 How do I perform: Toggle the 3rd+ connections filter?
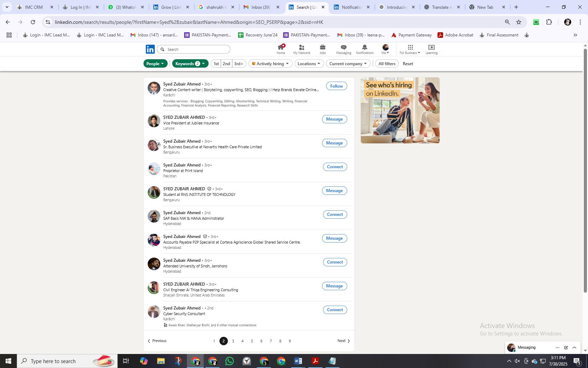(238, 63)
